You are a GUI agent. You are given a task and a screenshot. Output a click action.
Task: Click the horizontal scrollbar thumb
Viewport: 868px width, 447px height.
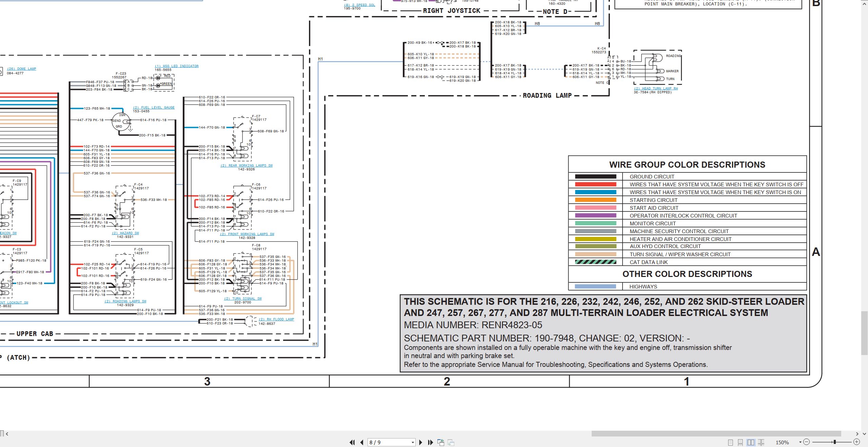[716, 433]
